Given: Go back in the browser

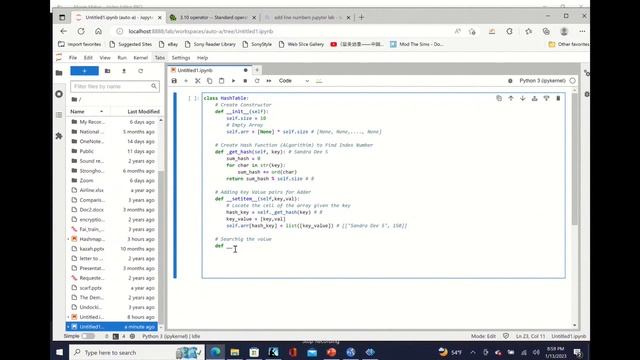Looking at the screenshot, I should pyautogui.click(x=64, y=31).
